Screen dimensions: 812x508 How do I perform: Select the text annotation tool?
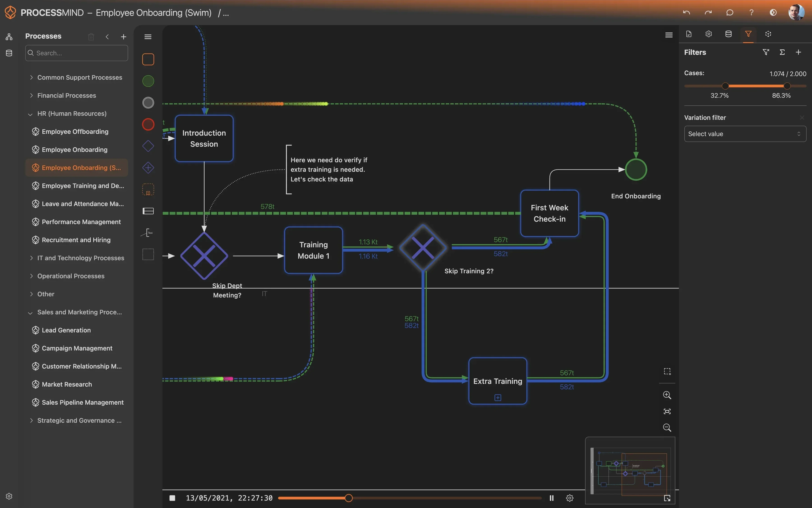tap(147, 232)
